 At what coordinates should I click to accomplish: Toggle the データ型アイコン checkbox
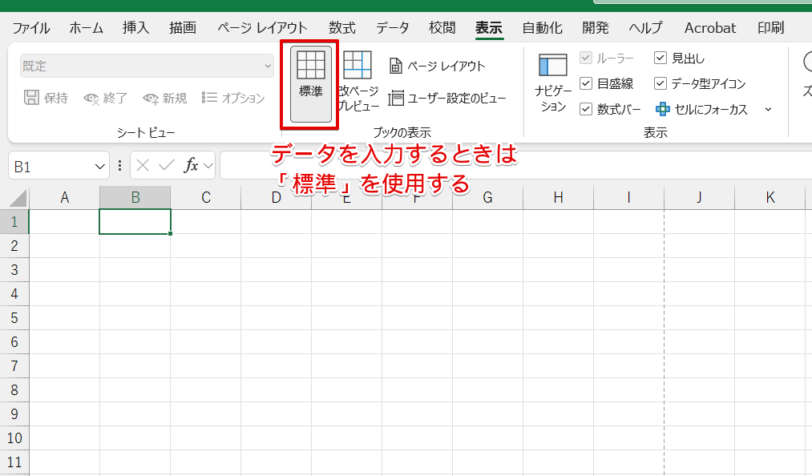pos(660,83)
